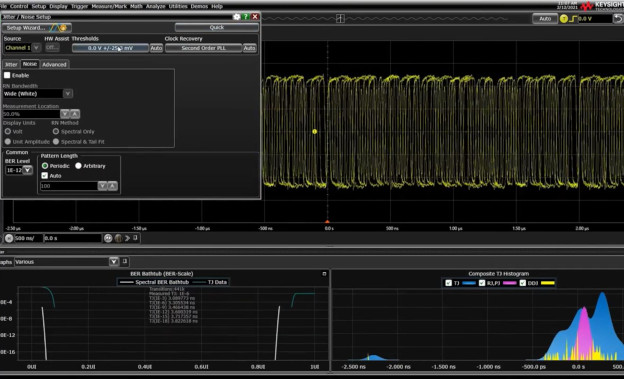Open the Jitter/Noise Setup settings gear

click(x=237, y=17)
